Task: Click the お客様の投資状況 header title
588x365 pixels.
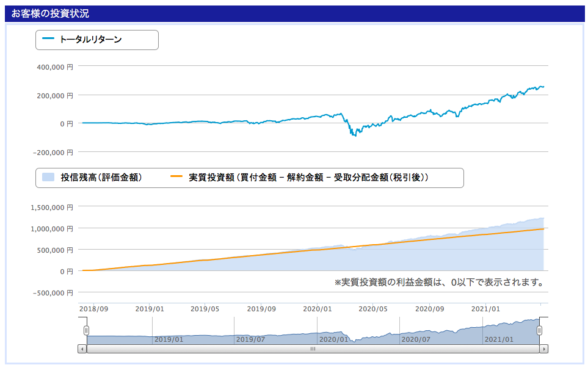Action: (50, 13)
